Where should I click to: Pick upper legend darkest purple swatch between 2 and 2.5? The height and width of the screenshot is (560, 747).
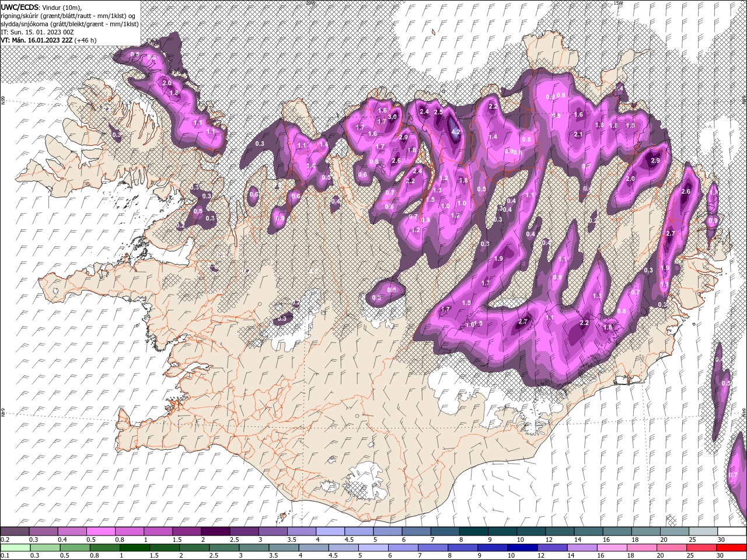215,531
